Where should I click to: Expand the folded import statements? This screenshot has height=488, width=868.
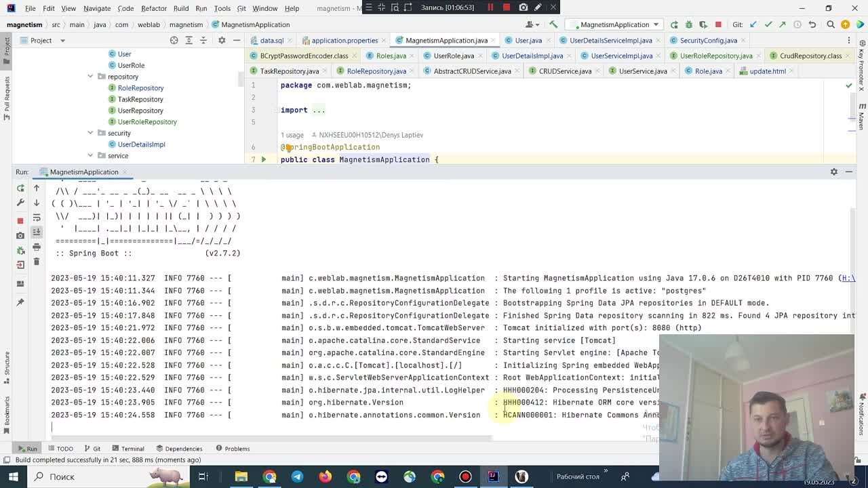[x=317, y=110]
